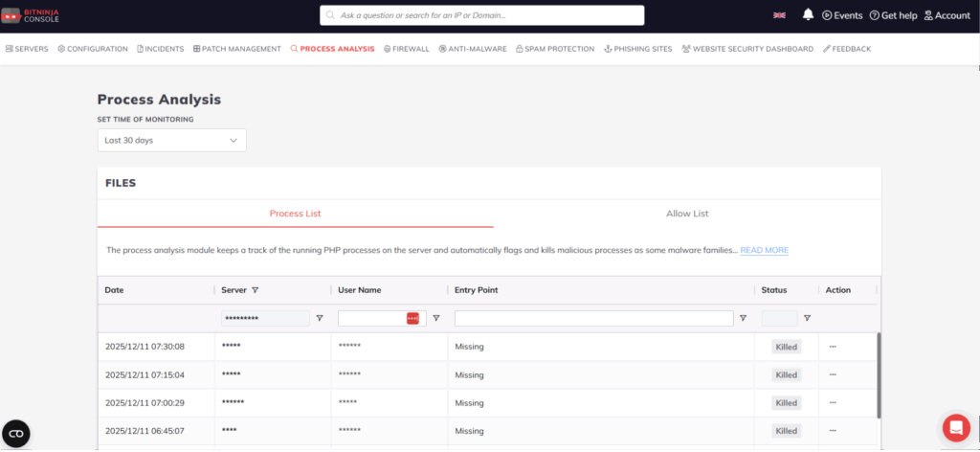
Task: Click filter icon beside Status filter box
Action: 807,318
